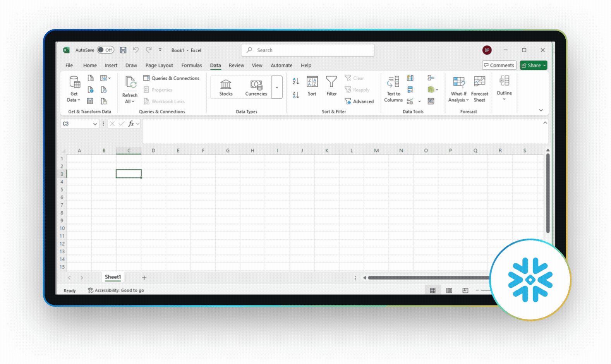Switch to Page Layout view button
611x364 pixels.
[x=449, y=290]
